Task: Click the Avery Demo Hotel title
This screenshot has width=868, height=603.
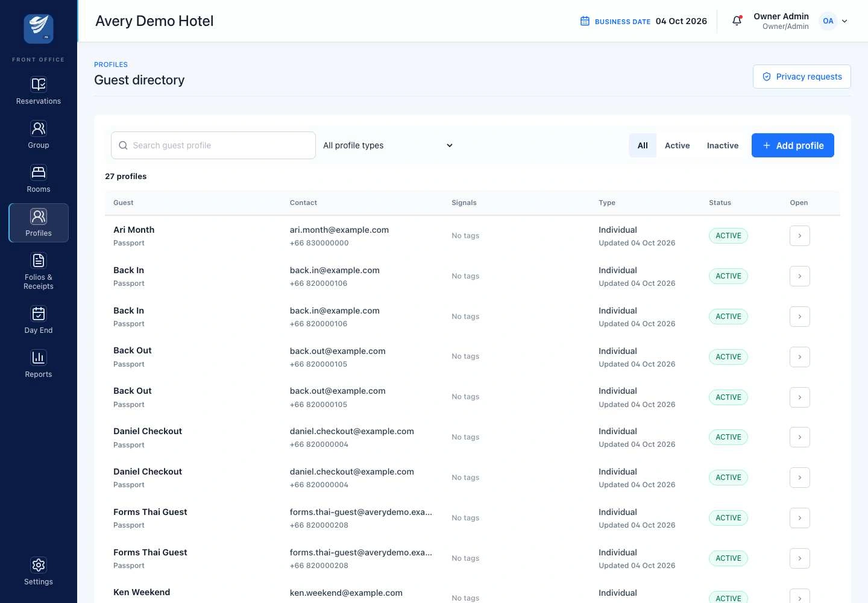Action: point(154,21)
